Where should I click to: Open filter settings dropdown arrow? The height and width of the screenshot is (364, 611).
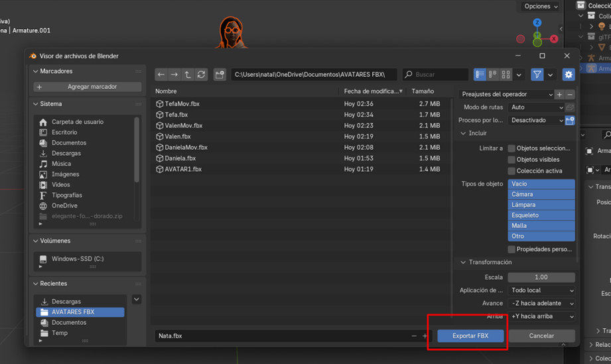point(550,75)
